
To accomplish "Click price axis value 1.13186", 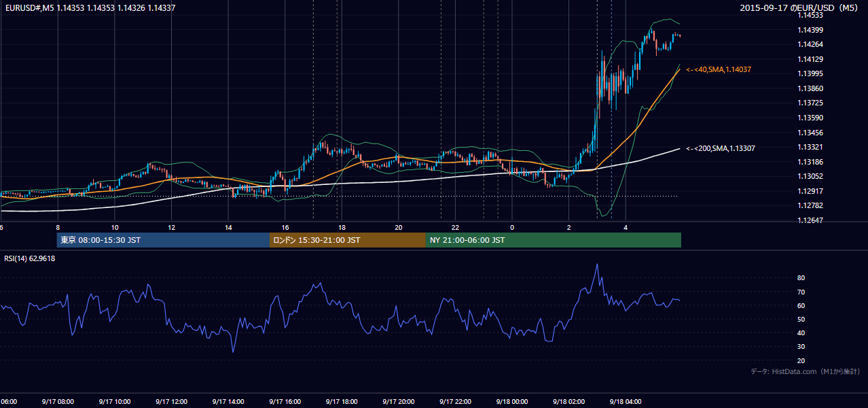I will tap(811, 163).
